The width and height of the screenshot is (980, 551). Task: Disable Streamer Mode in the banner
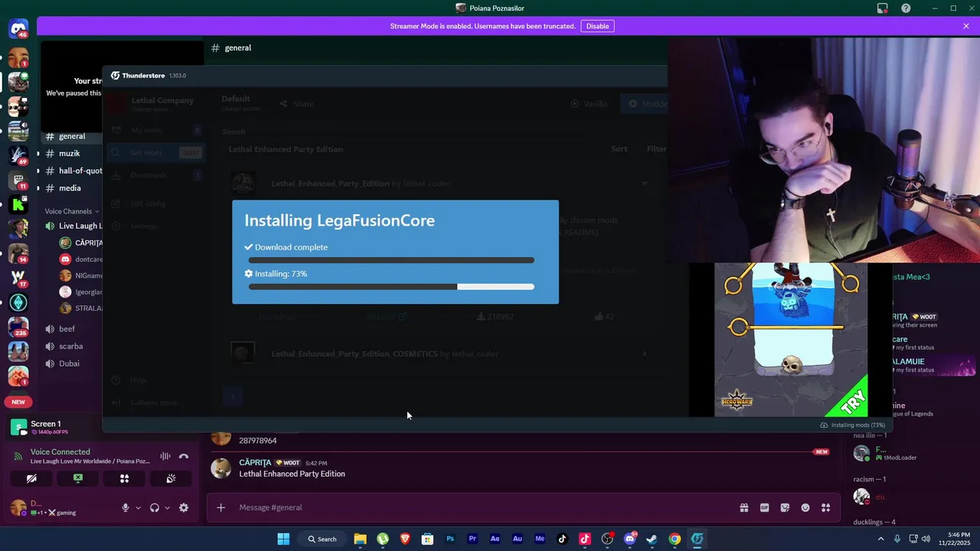(x=597, y=26)
